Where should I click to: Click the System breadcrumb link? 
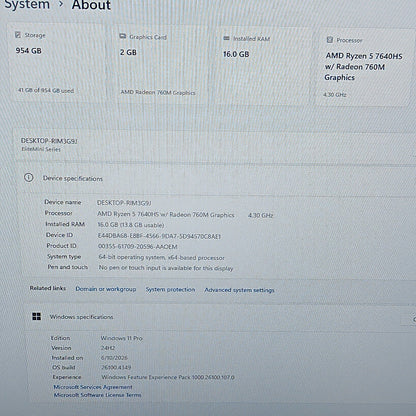click(x=27, y=5)
